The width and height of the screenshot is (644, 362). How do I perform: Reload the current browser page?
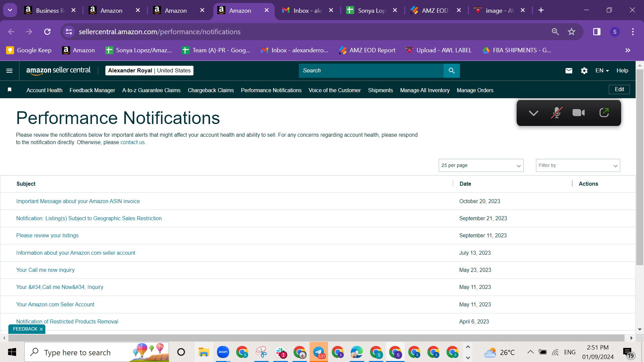[47, 32]
